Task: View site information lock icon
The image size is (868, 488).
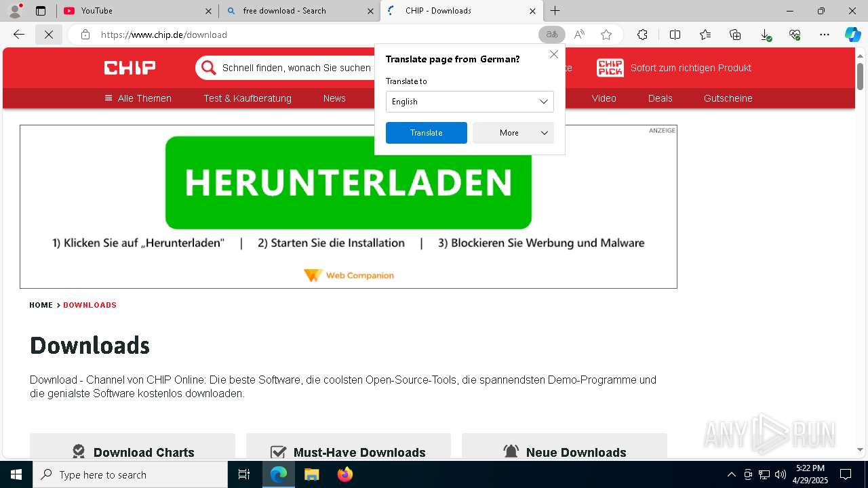Action: 85,35
